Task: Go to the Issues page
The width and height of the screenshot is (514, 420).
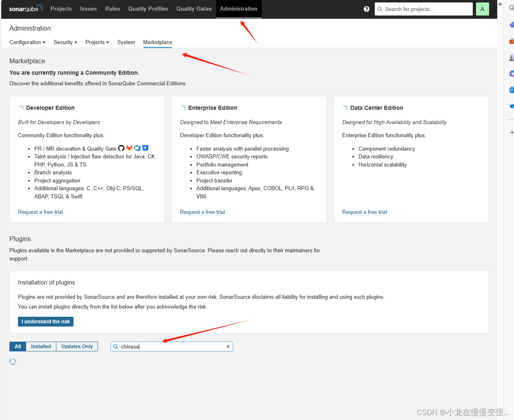Action: [89, 9]
